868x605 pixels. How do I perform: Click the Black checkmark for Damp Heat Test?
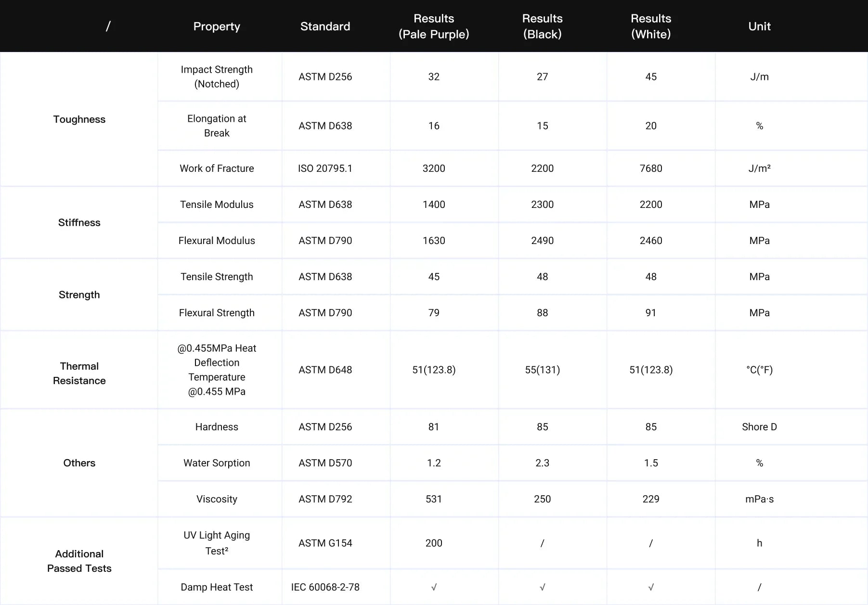pyautogui.click(x=542, y=587)
